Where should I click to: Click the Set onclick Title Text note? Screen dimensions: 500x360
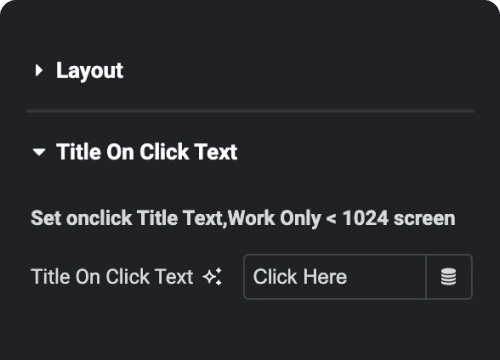243,218
